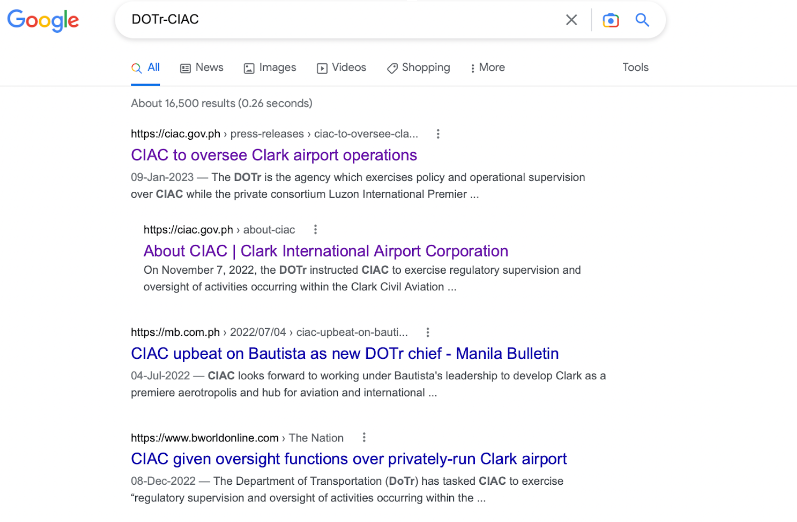The width and height of the screenshot is (797, 522).
Task: Switch to the News tab
Action: pyautogui.click(x=201, y=68)
